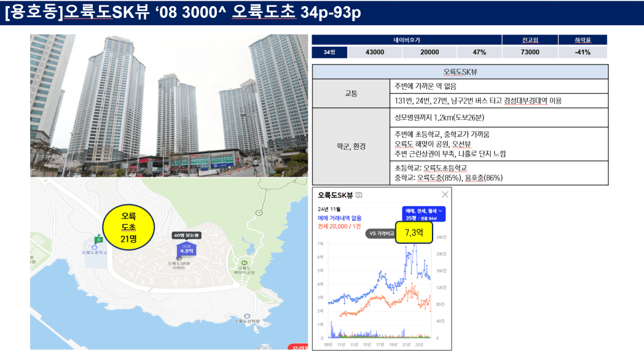Click the 오륙도SK뷰 아파트 map label
644x361 pixels.
[x=179, y=265]
